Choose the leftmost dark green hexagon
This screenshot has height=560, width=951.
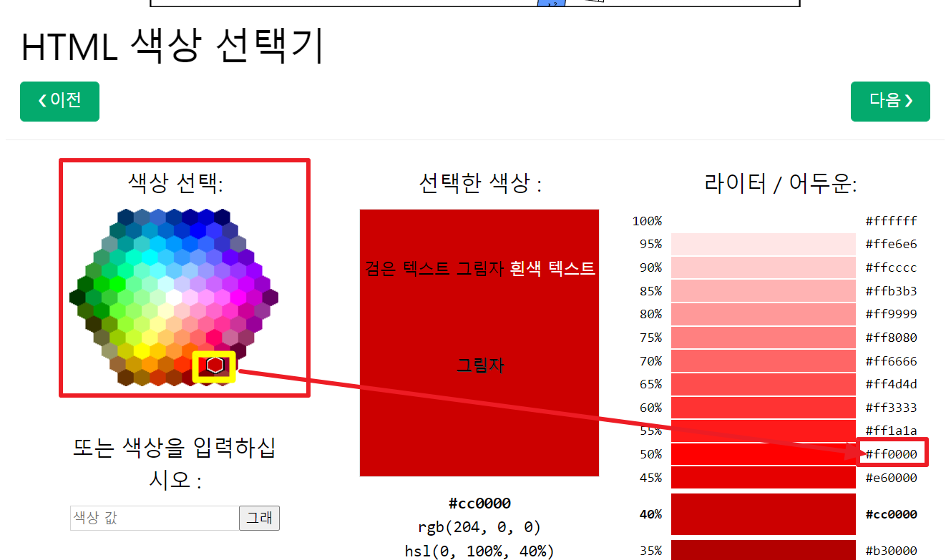tap(78, 297)
